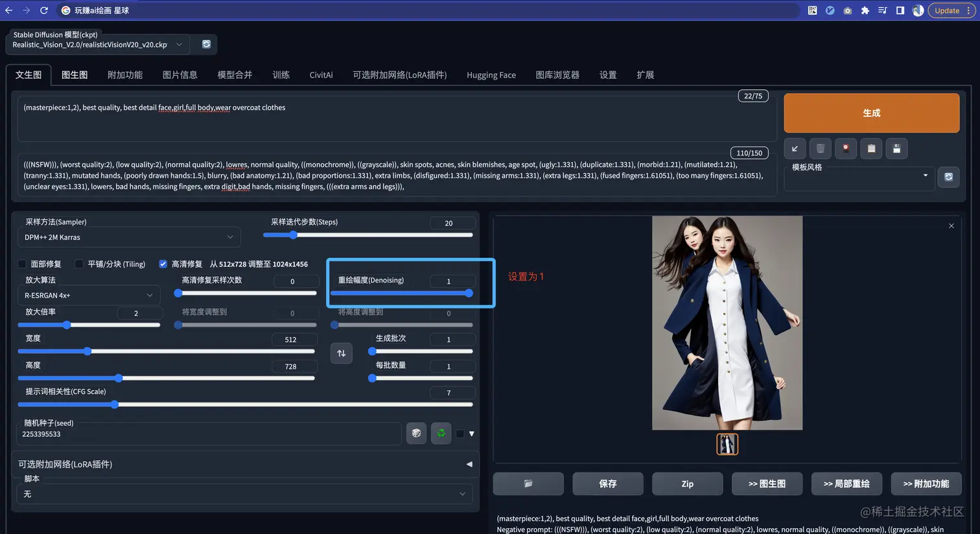Adjust the 重绘幅度 (Denoising) slider

[x=401, y=293]
